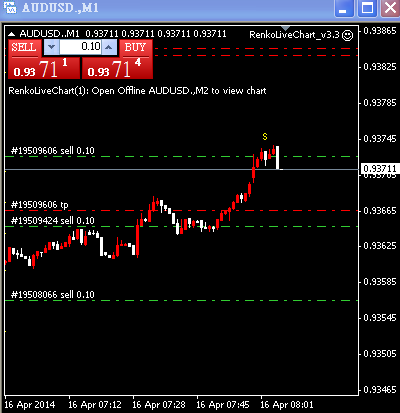
Task: Click the chart shift triangle marker at top
Action: click(x=286, y=28)
